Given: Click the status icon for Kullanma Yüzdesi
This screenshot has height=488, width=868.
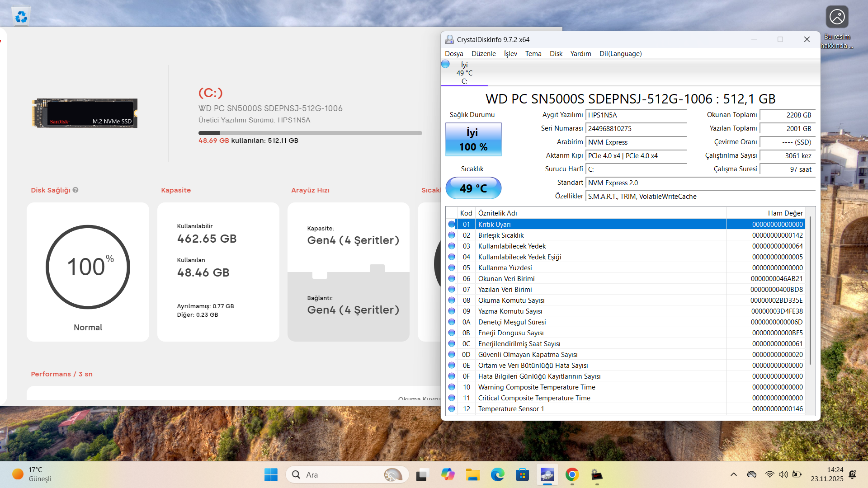Looking at the screenshot, I should [x=451, y=267].
